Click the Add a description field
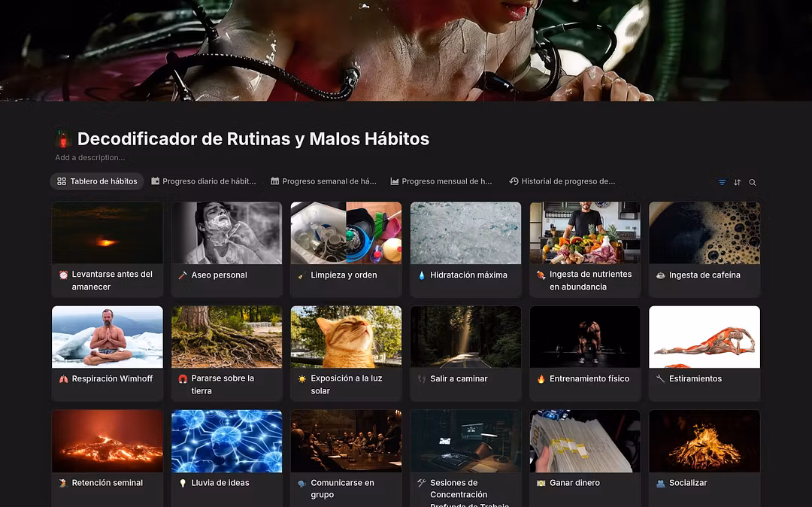Screen dimensions: 812x507 coord(89,158)
